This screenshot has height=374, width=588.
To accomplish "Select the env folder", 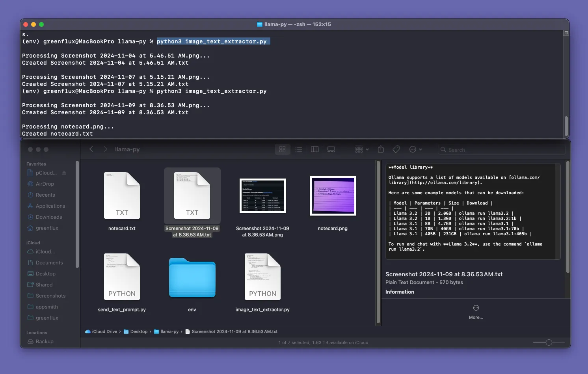I will coord(192,278).
